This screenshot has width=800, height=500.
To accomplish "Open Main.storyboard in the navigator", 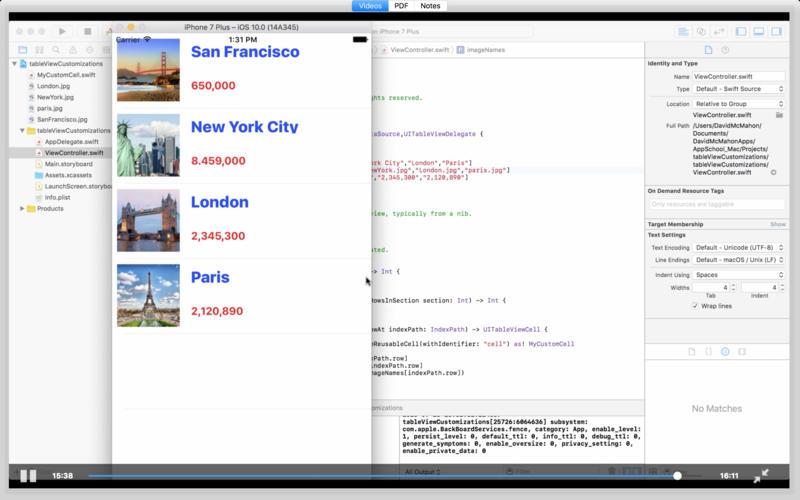I will point(68,164).
